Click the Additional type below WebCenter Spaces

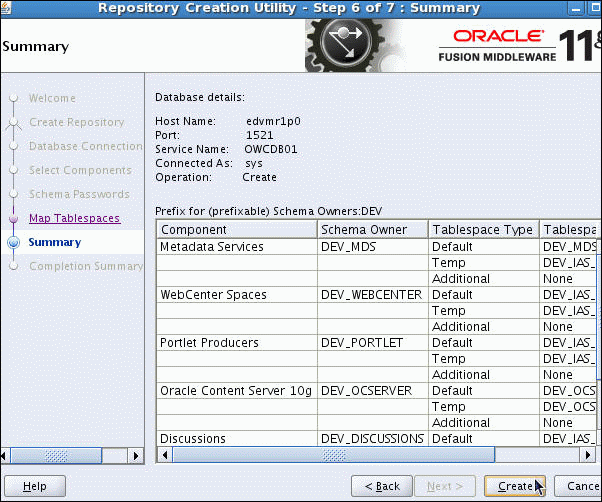483,327
